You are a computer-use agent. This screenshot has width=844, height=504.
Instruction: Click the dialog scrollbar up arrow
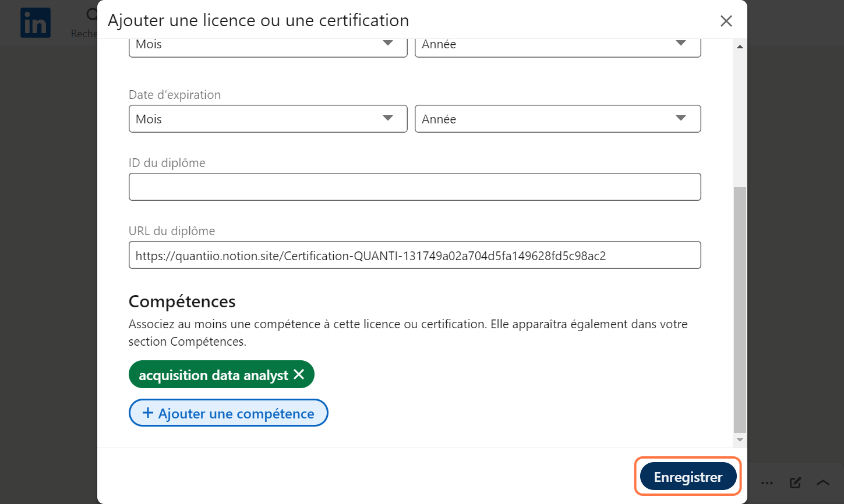[740, 47]
